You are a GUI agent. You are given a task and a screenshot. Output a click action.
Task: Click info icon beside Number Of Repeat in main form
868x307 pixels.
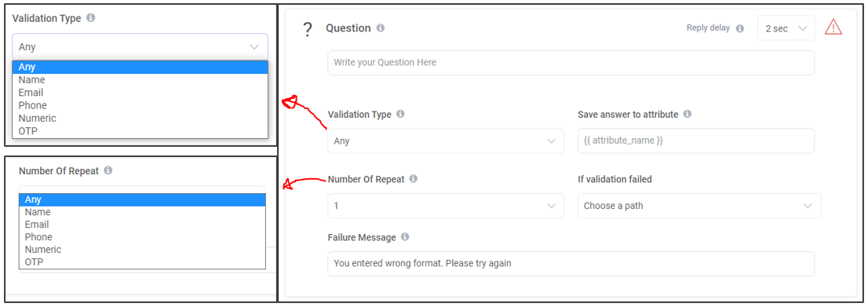click(x=413, y=178)
